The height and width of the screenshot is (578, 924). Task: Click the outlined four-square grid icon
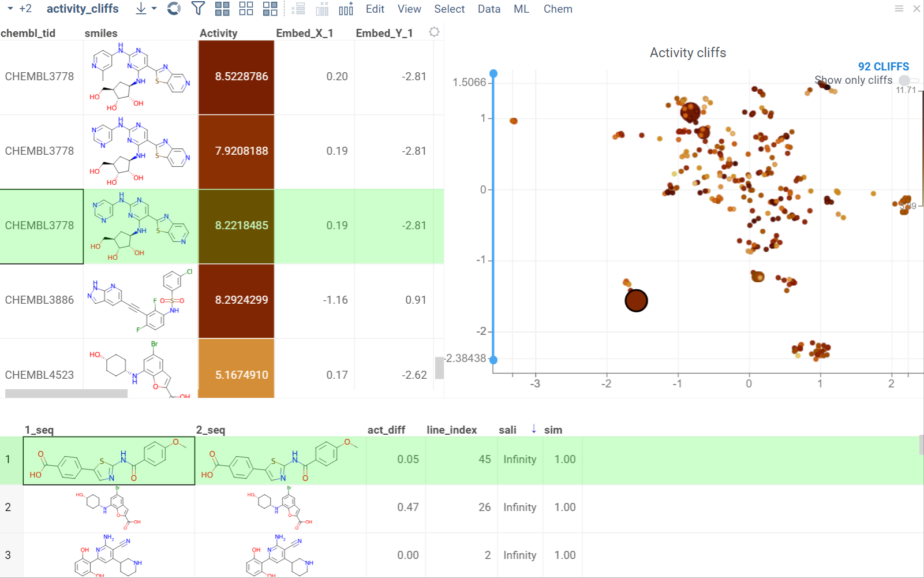coord(246,9)
